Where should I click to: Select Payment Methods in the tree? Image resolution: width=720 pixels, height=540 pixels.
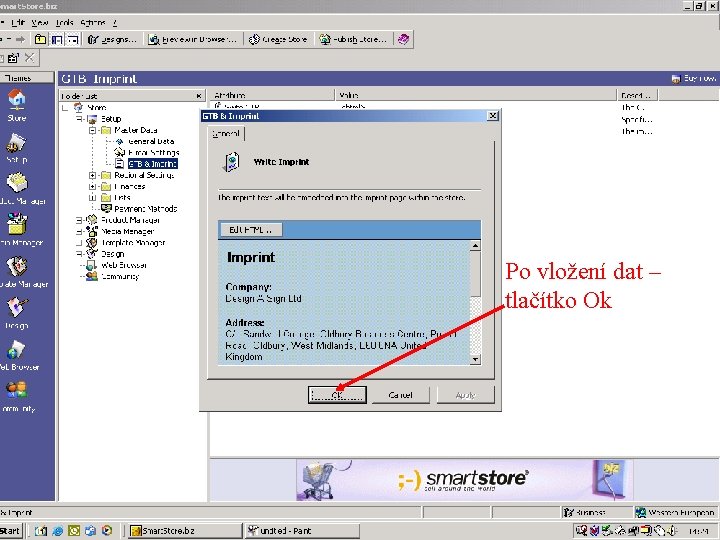click(x=145, y=209)
